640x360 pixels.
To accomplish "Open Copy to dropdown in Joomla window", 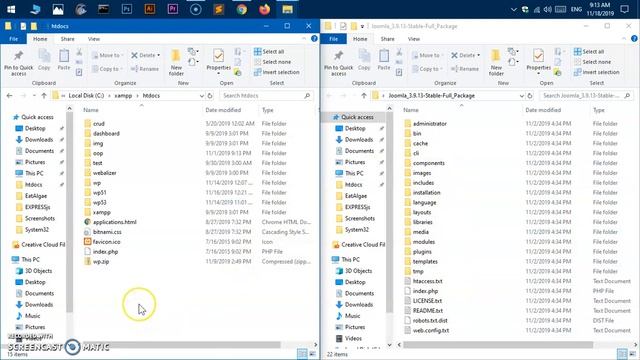I will pyautogui.click(x=427, y=69).
